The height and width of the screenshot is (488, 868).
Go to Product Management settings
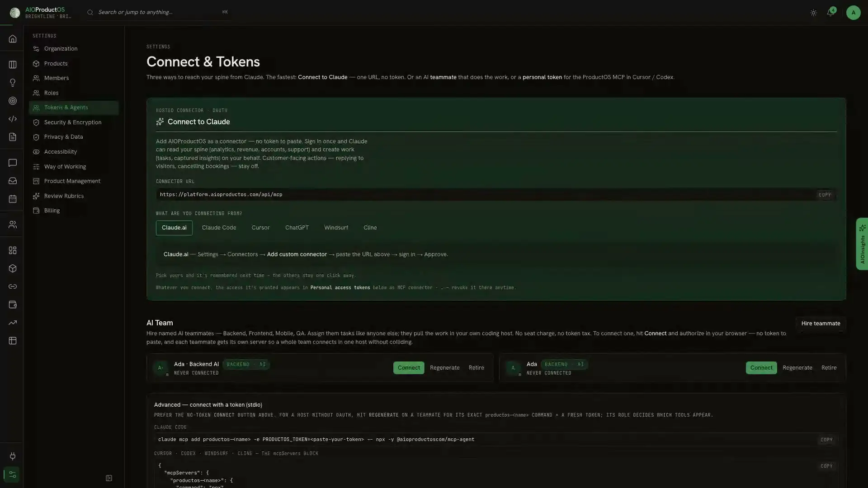74,181
